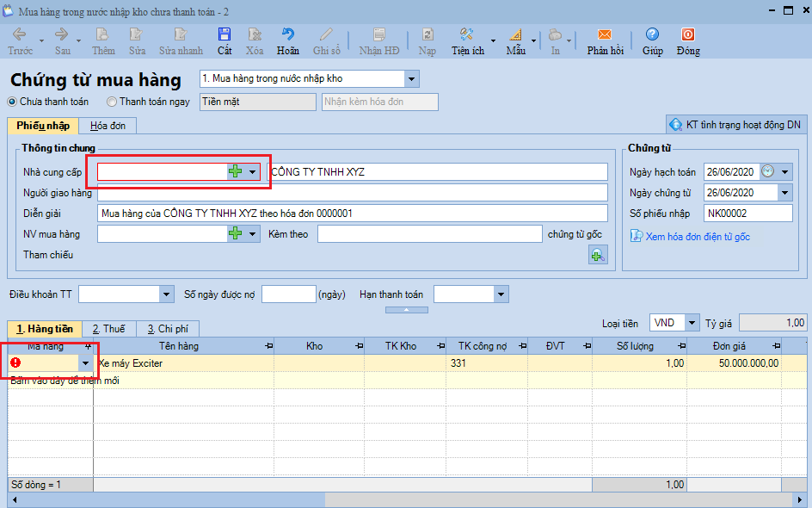Select the Chưa thanh toán radio button
Screen dimensions: 812x508
(x=12, y=102)
